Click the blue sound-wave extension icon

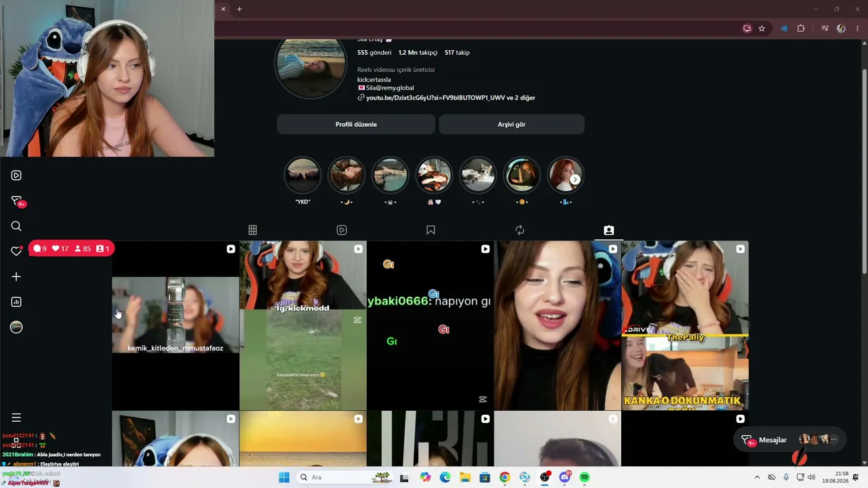(784, 28)
